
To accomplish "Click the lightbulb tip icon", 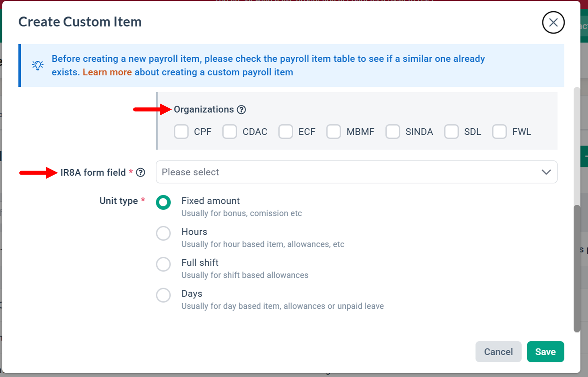I will [x=38, y=65].
